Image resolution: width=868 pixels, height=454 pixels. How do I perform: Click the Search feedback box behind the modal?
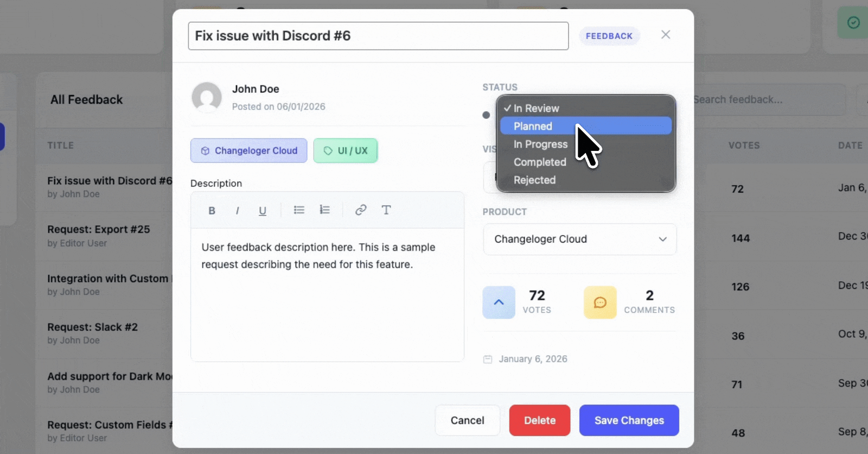pyautogui.click(x=770, y=99)
